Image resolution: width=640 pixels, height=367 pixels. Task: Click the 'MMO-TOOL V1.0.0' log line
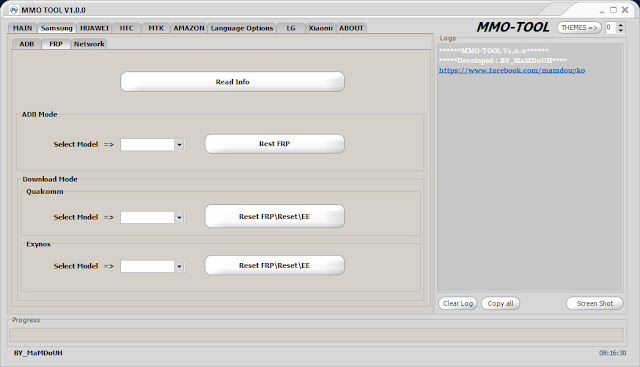click(x=493, y=51)
